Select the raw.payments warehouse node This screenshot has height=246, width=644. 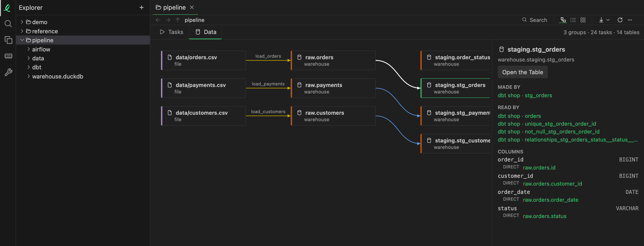pyautogui.click(x=333, y=88)
